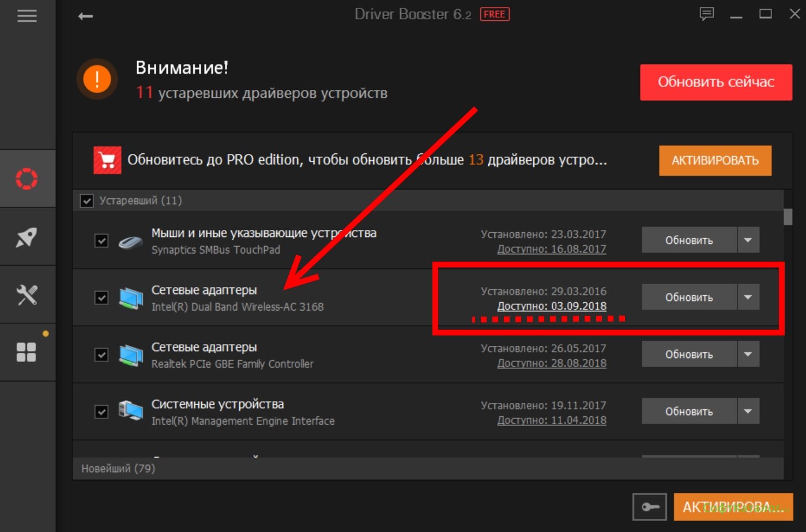Screen dimensions: 806x532
Task: Click the driver list scrollbar thumb
Action: tap(788, 217)
